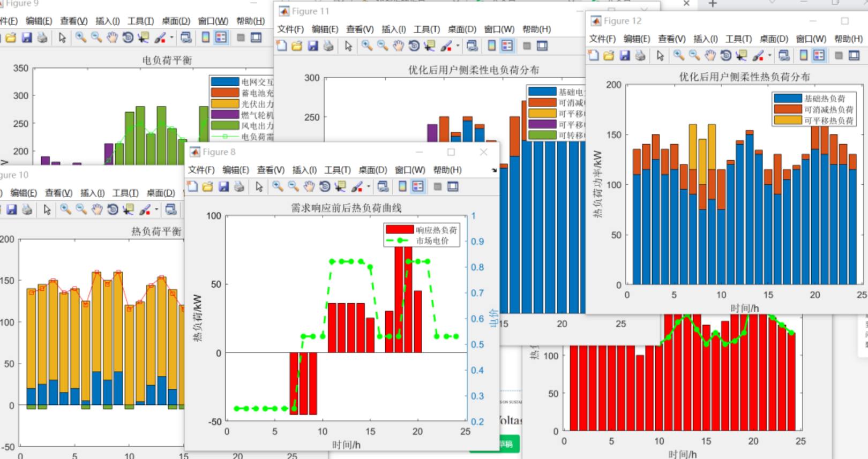The width and height of the screenshot is (868, 459).
Task: Click new tab plus button in browser
Action: tap(713, 4)
